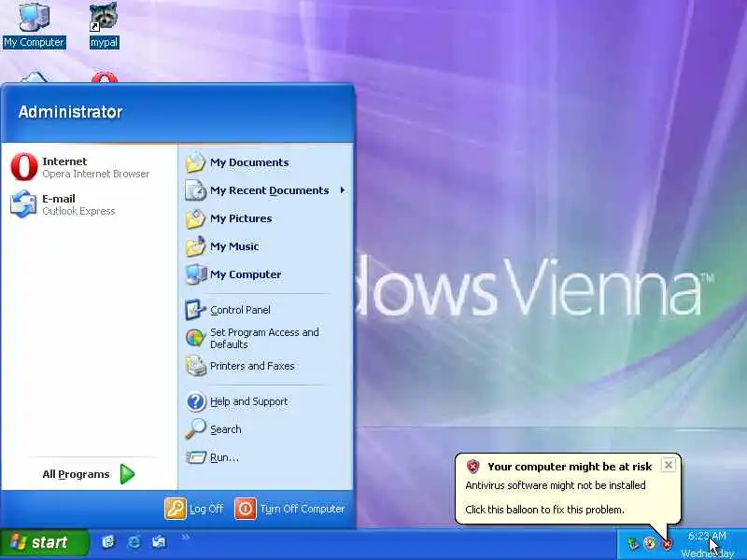747x560 pixels.
Task: Open Printers and Faxes
Action: [265, 366]
